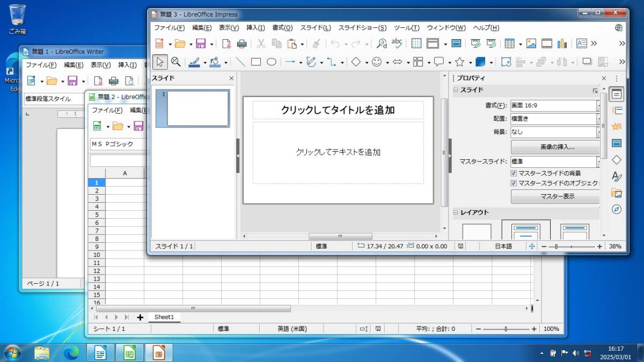Screen dimensions: 644x362
Task: Click Start from First Slide icon
Action: point(475,43)
